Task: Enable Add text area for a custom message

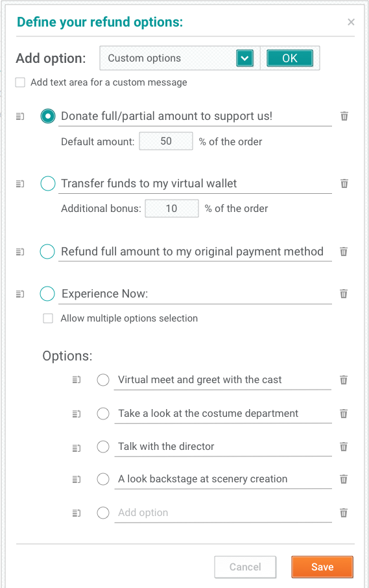Action: [x=20, y=82]
